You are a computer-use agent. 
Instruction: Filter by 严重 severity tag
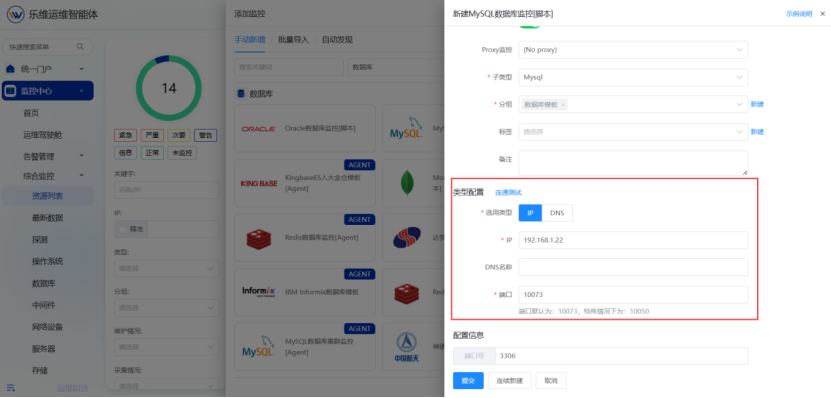(x=152, y=135)
